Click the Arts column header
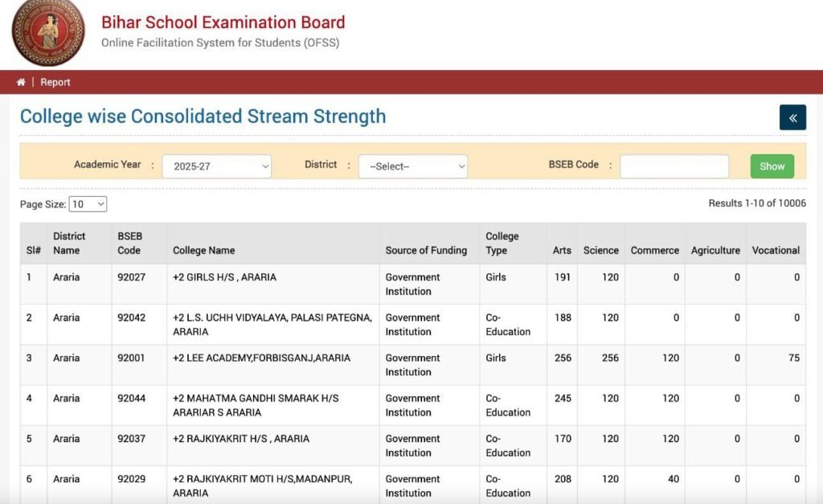Viewport: 823px width, 504px height. 561,250
